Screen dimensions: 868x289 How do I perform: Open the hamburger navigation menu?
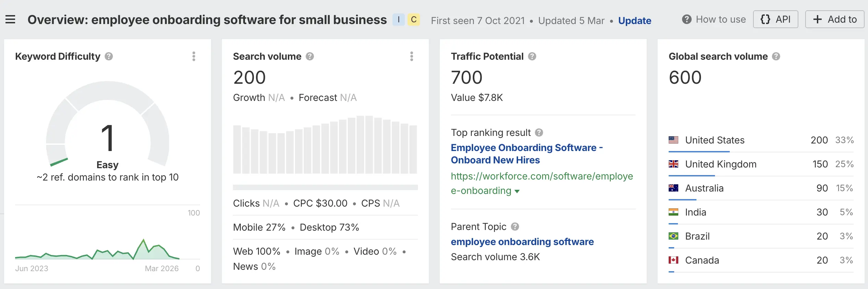tap(10, 20)
